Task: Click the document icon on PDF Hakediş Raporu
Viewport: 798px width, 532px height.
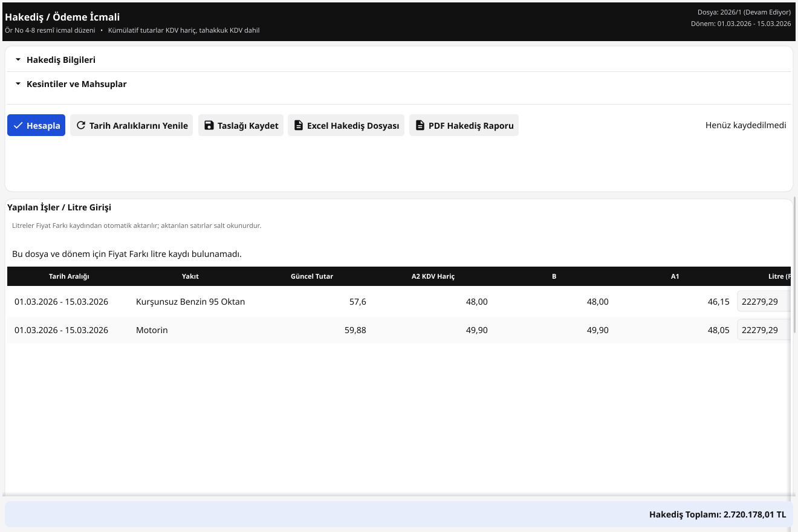Action: tap(420, 126)
